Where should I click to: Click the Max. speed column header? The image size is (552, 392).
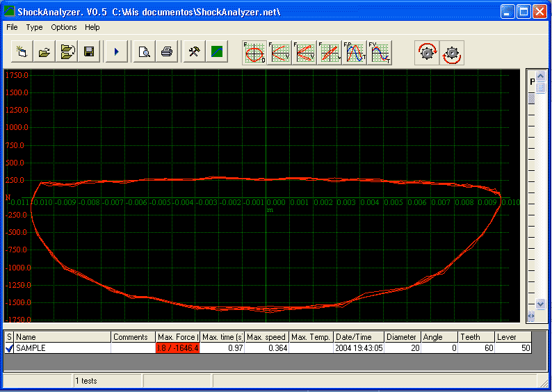click(266, 337)
